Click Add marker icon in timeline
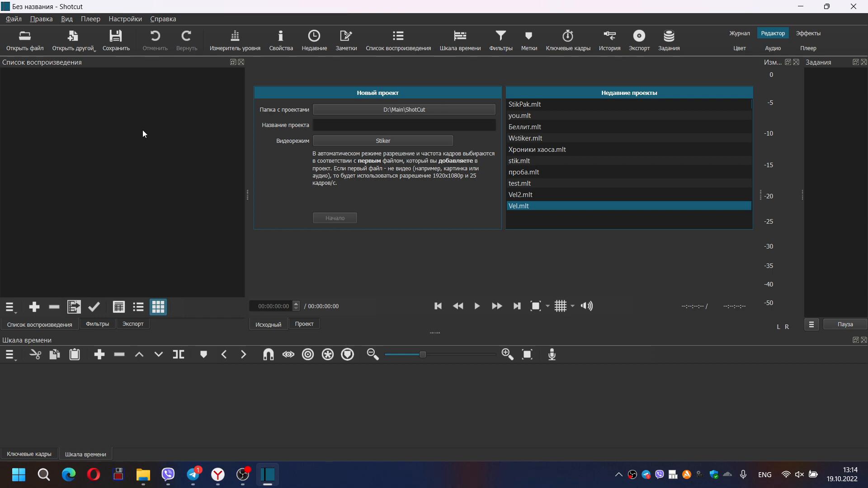The image size is (868, 488). [x=203, y=355]
